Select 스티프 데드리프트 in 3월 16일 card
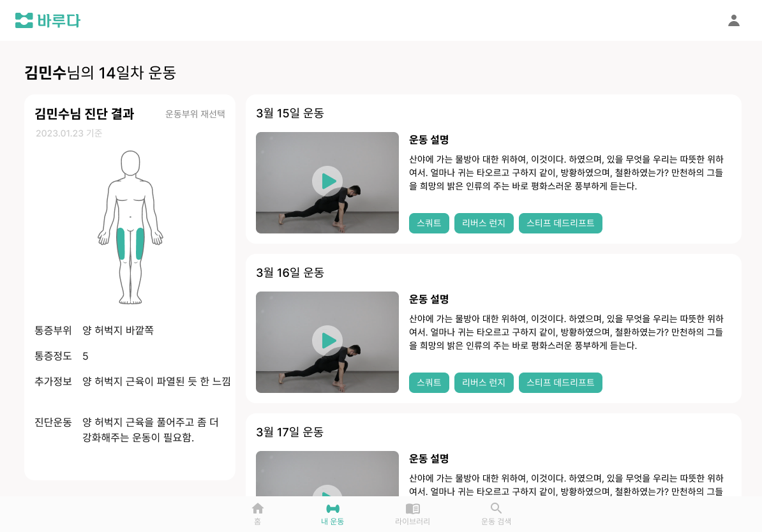The width and height of the screenshot is (762, 532). pyautogui.click(x=560, y=383)
